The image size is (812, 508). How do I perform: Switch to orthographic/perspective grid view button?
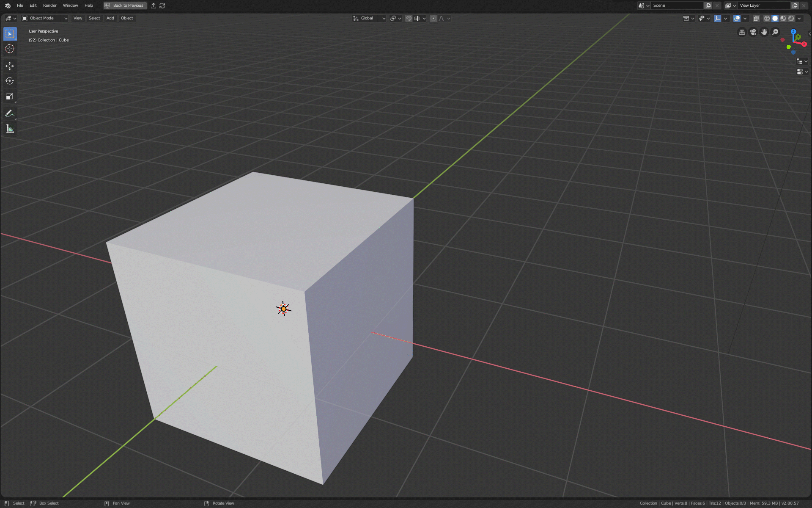coord(742,32)
